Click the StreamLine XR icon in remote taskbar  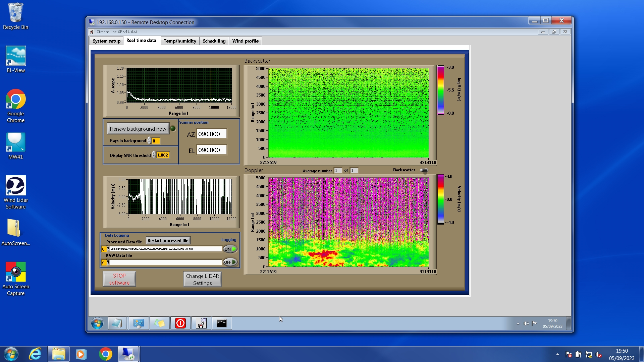pos(201,323)
